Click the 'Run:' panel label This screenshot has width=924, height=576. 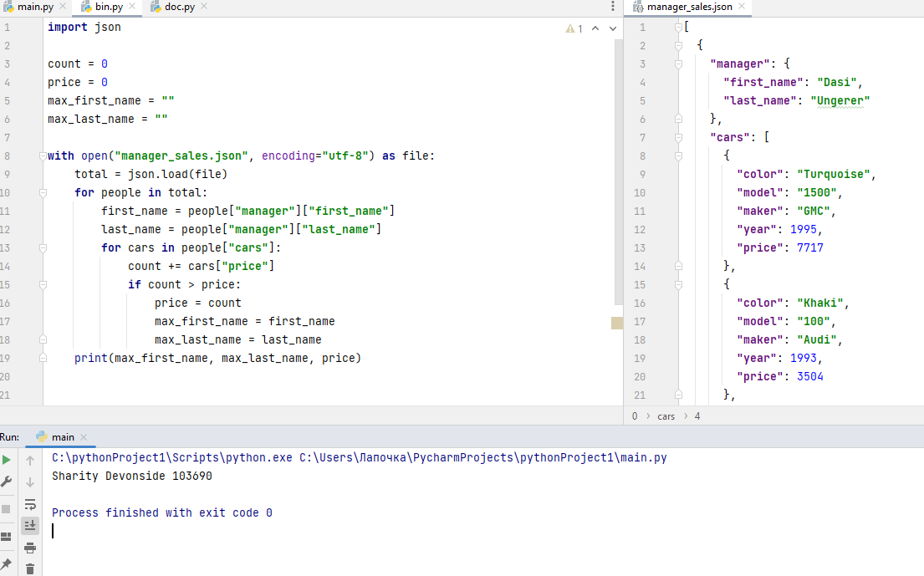tap(9, 437)
